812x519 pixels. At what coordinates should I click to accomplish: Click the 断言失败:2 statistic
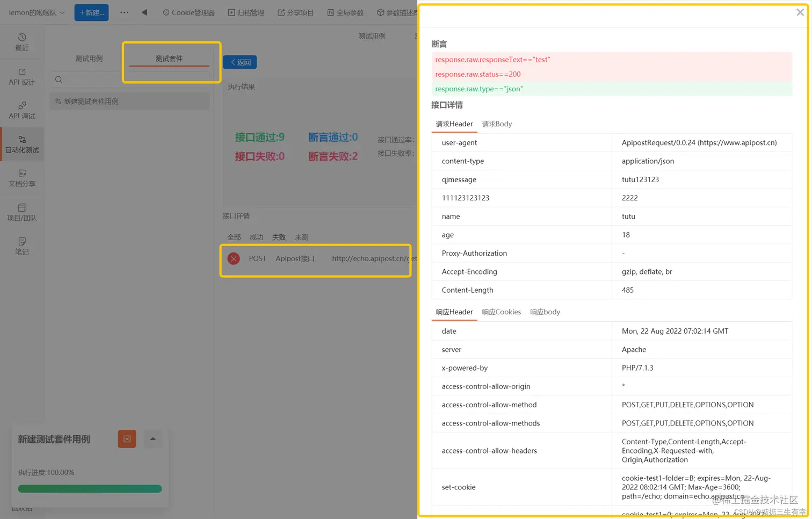point(333,157)
